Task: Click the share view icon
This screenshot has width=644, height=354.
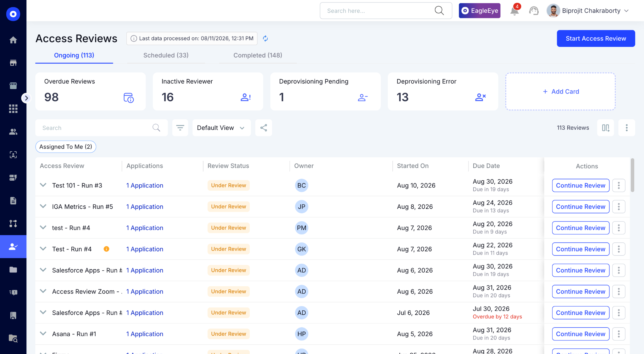Action: pyautogui.click(x=264, y=128)
